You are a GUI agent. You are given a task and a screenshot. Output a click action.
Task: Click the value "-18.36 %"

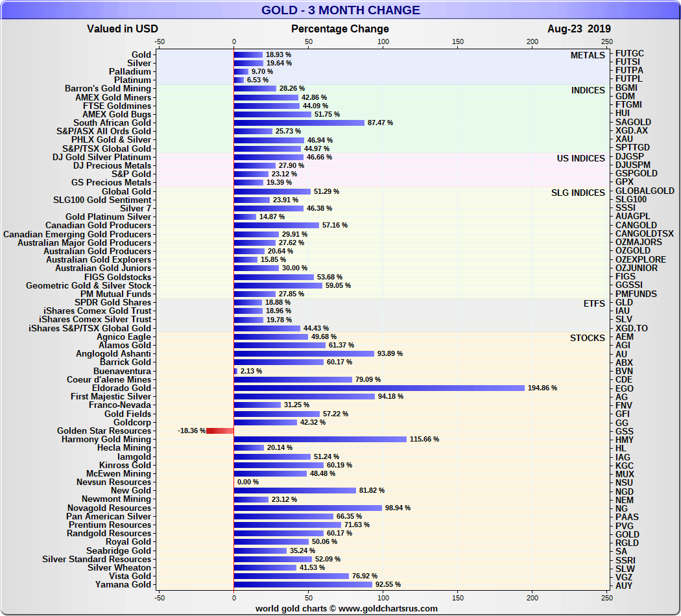[191, 431]
